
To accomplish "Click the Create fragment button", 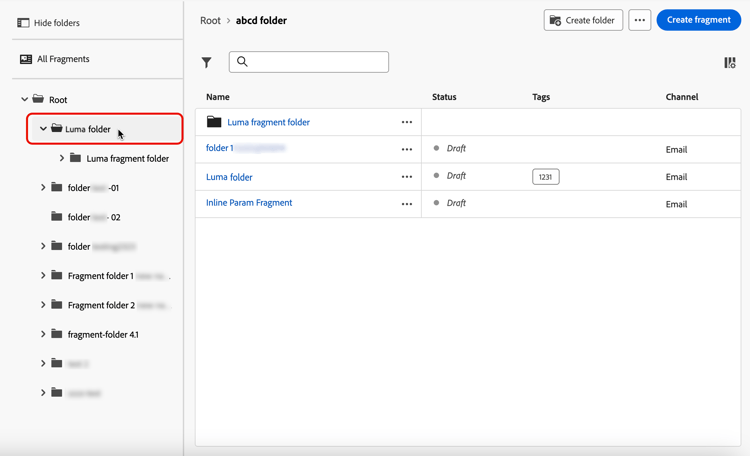I will (x=698, y=20).
